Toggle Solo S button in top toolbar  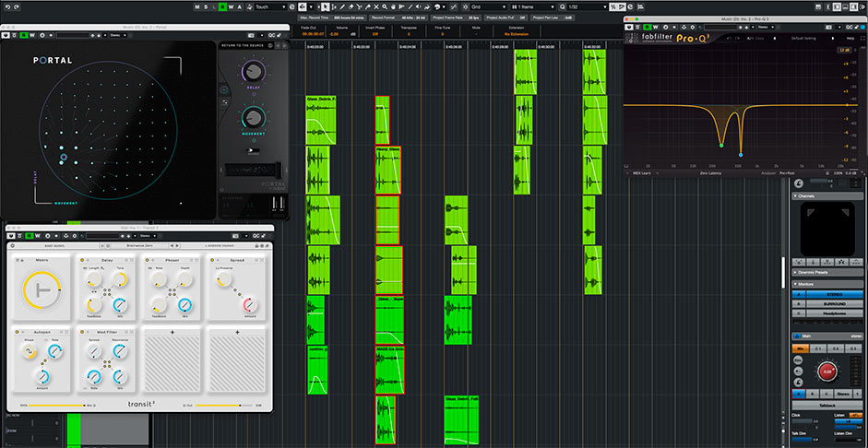point(206,6)
